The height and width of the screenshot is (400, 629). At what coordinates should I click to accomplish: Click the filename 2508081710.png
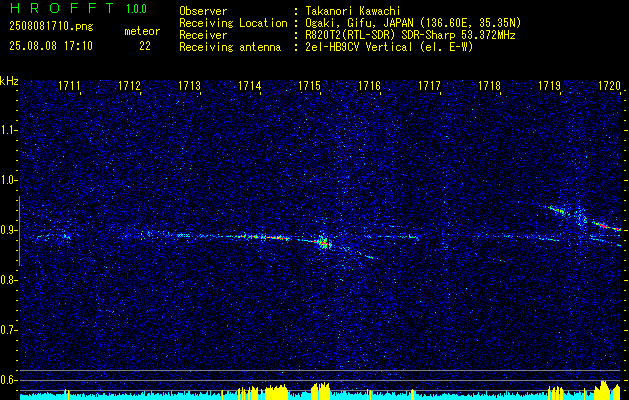pyautogui.click(x=51, y=26)
